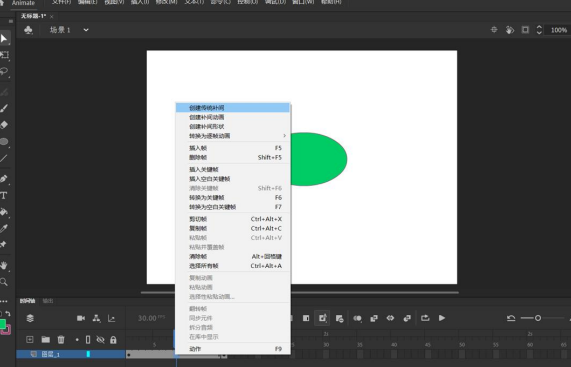Choose the insert frame F5 entry
The height and width of the screenshot is (367, 571).
(233, 148)
